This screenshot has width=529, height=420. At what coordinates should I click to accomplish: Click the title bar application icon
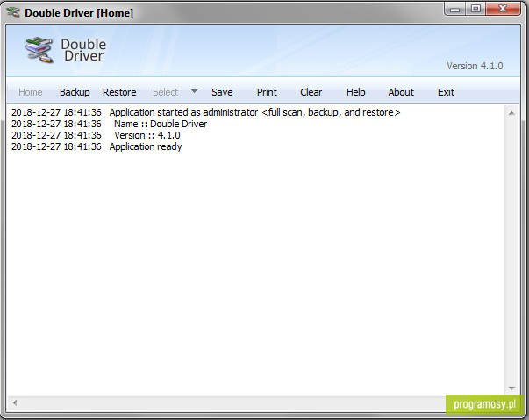[13, 12]
